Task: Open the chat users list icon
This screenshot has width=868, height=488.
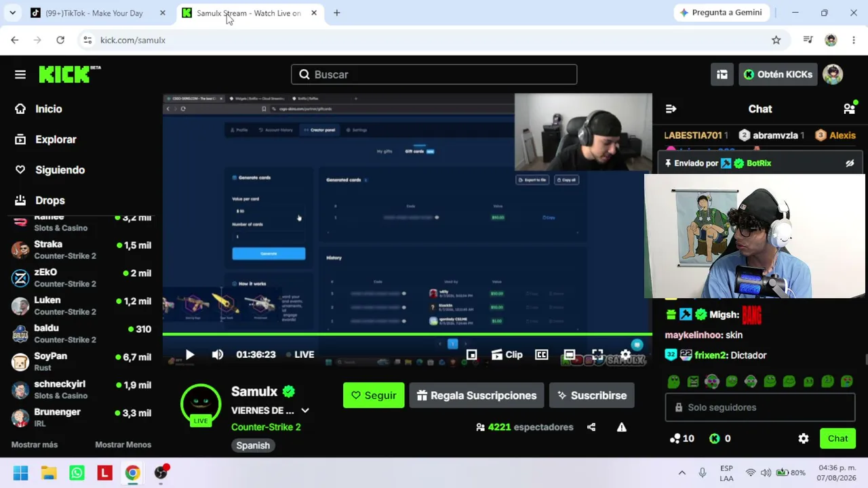Action: (849, 108)
